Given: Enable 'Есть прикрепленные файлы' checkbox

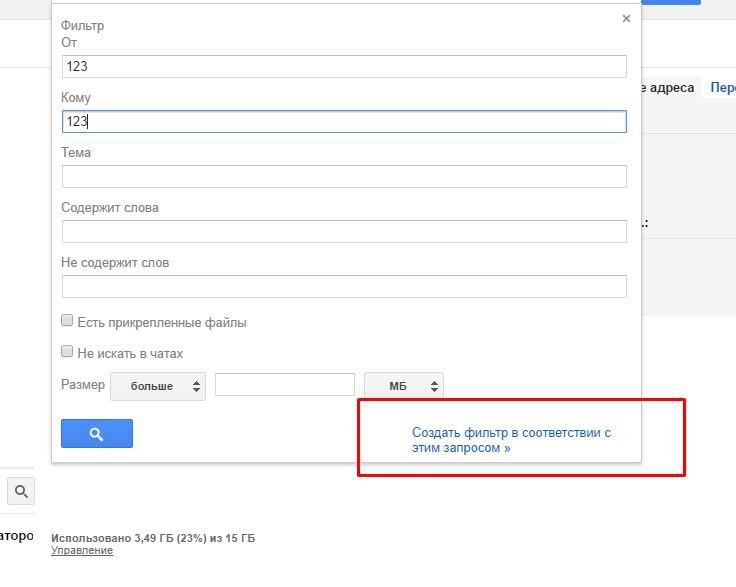Looking at the screenshot, I should [68, 322].
